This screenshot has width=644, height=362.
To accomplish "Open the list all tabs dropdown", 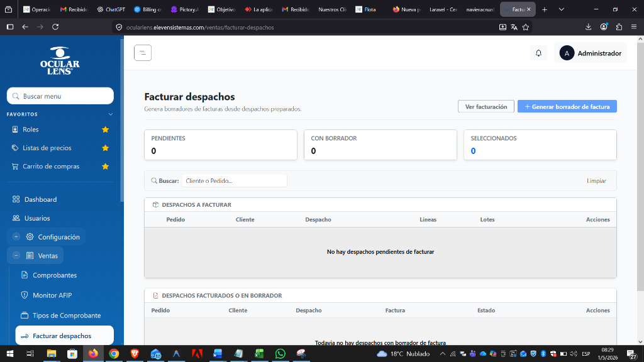I will coord(562,9).
